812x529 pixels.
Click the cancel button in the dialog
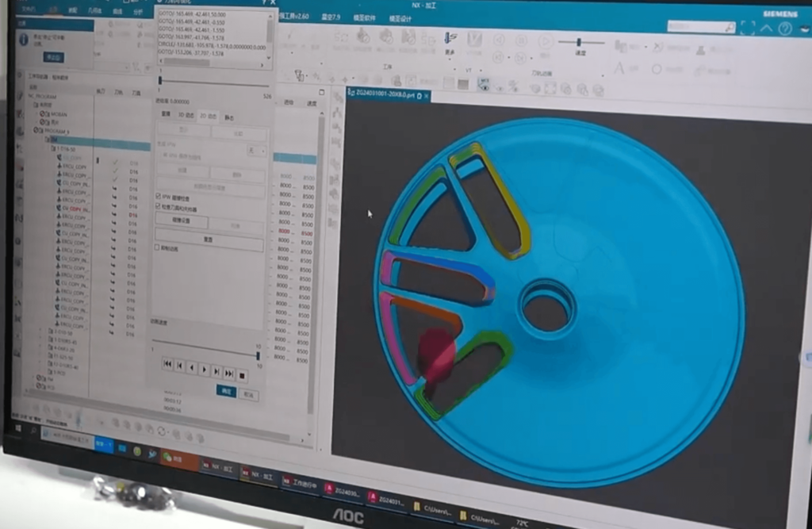[248, 394]
